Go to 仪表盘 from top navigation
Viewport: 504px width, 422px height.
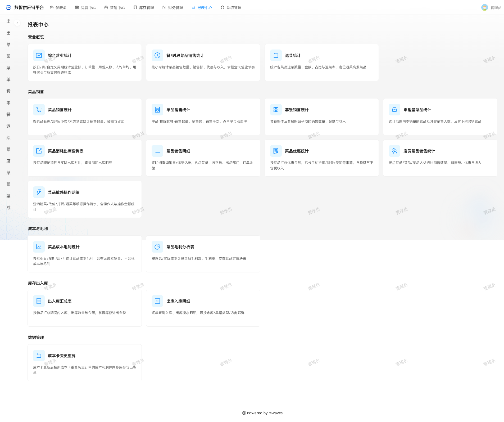[x=58, y=8]
